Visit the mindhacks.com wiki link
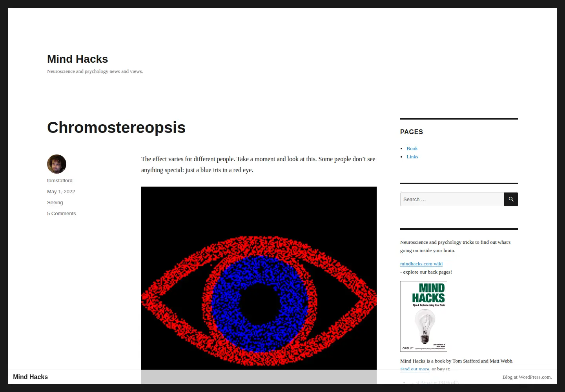Image resolution: width=565 pixels, height=392 pixels. click(421, 264)
